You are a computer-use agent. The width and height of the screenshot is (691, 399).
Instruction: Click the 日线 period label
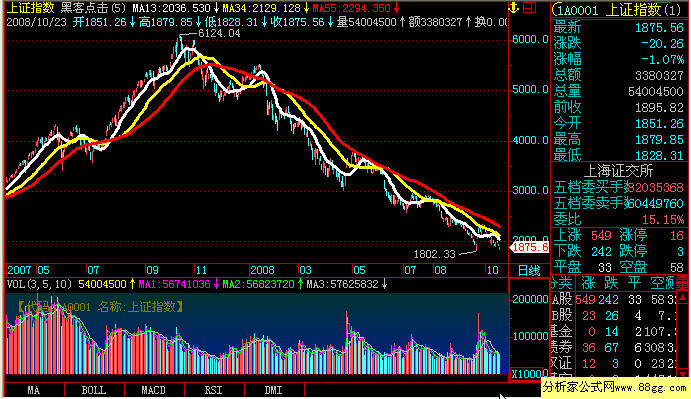[529, 270]
